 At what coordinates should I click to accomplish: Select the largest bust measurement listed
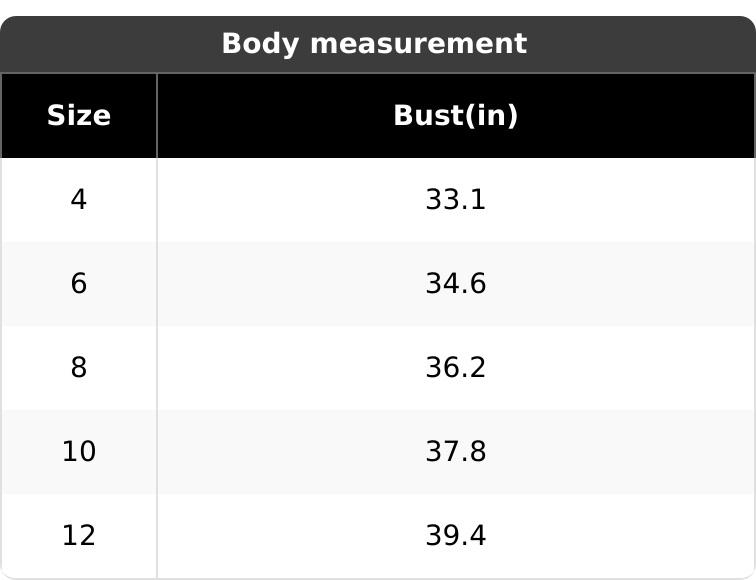click(x=456, y=536)
